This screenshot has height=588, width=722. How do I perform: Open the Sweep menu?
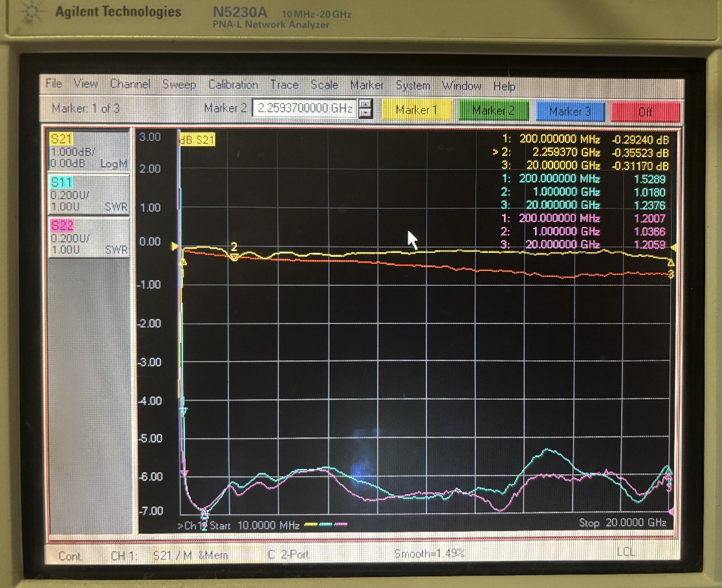pyautogui.click(x=179, y=85)
